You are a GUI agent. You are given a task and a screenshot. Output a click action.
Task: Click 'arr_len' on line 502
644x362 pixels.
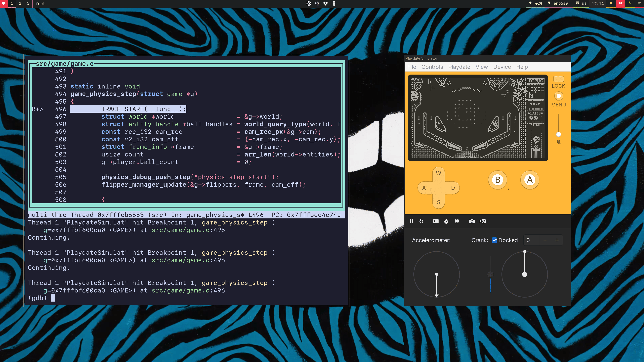[258, 154]
